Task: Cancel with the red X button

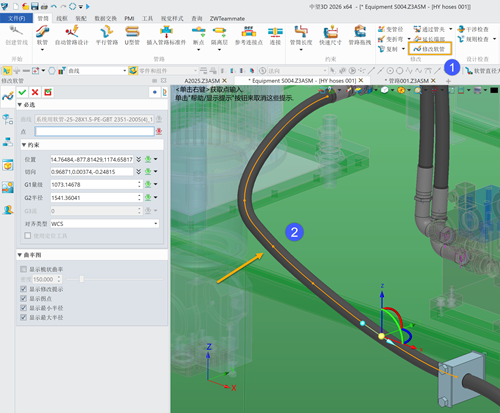Action: point(35,92)
